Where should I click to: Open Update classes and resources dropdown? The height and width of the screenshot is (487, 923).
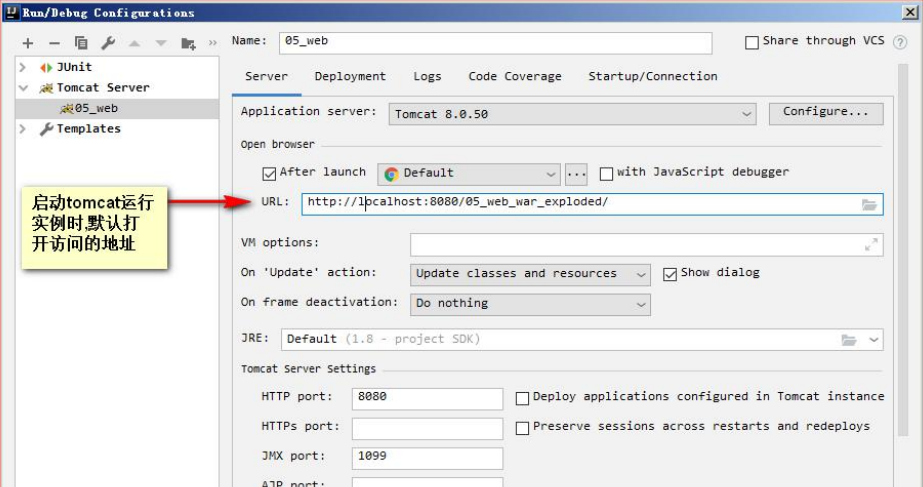[x=530, y=274]
